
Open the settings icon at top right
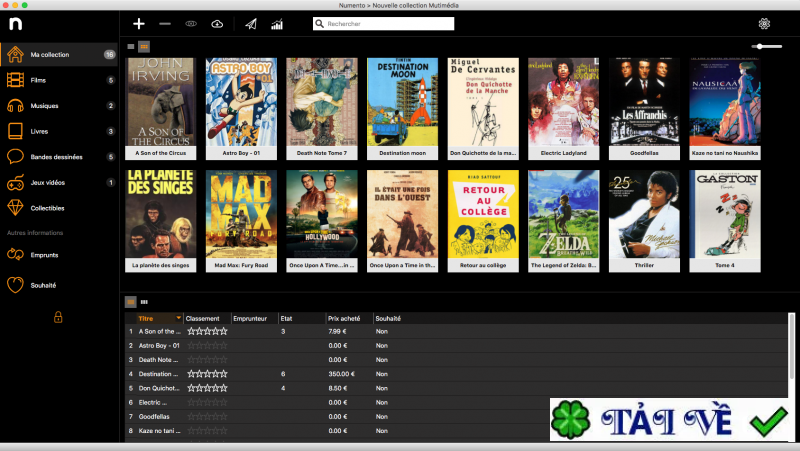tap(765, 23)
